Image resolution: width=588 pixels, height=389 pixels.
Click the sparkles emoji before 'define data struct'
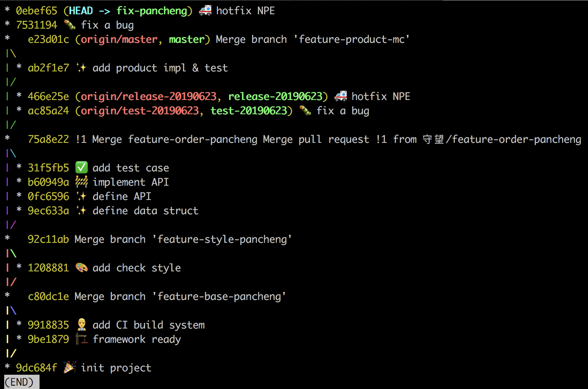pos(81,210)
